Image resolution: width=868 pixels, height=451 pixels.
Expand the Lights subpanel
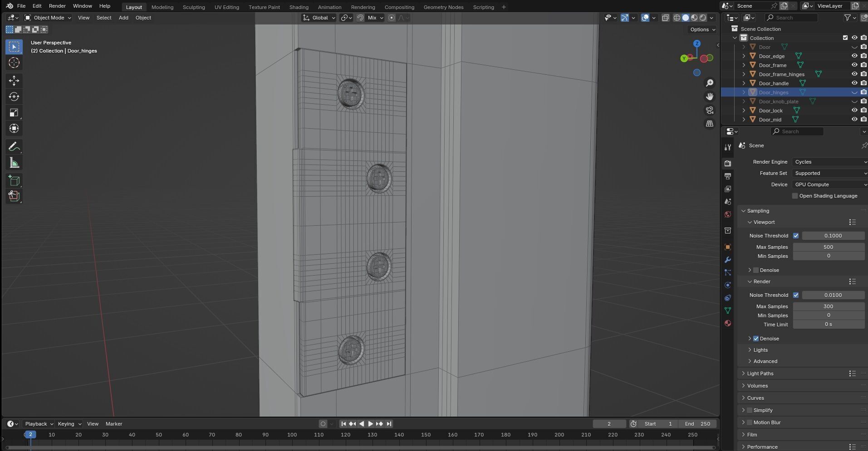(760, 350)
